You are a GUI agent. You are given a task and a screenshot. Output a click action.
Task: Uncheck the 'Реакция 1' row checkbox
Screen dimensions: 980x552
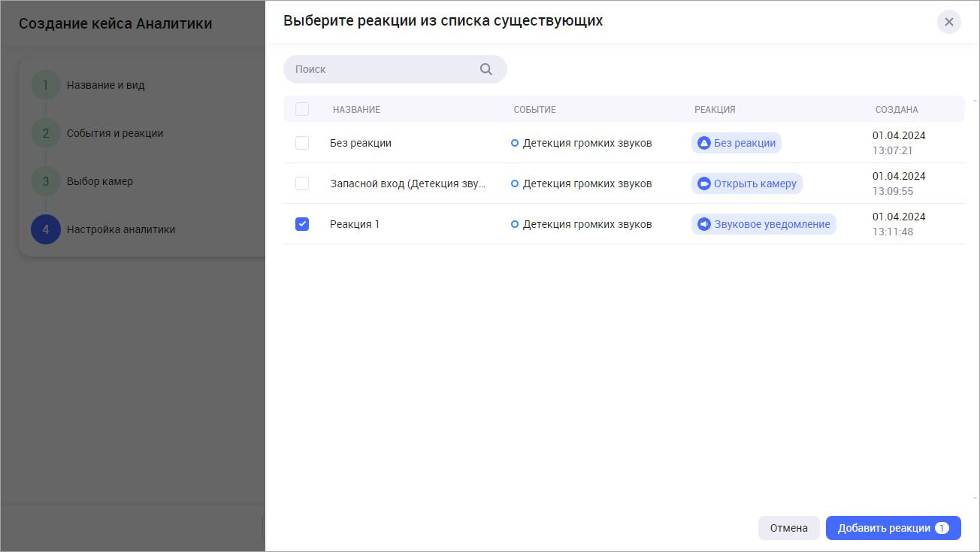(302, 224)
